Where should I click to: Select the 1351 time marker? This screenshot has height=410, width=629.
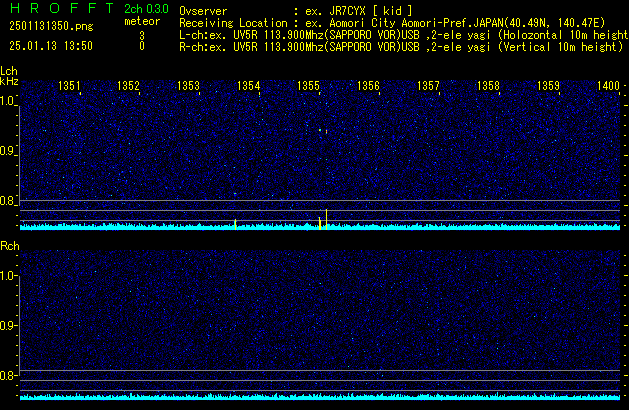click(x=69, y=86)
